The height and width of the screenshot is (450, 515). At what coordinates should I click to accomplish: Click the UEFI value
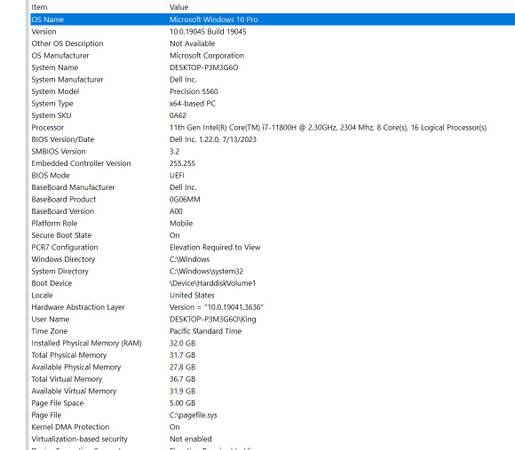click(177, 176)
